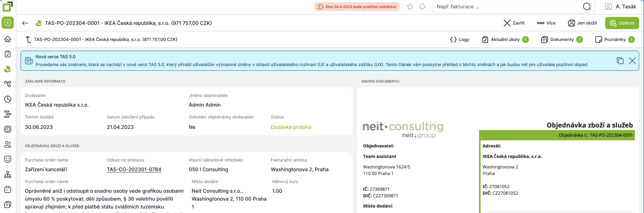Follow the TAS-CO-202301-0784 contract link

[134, 170]
